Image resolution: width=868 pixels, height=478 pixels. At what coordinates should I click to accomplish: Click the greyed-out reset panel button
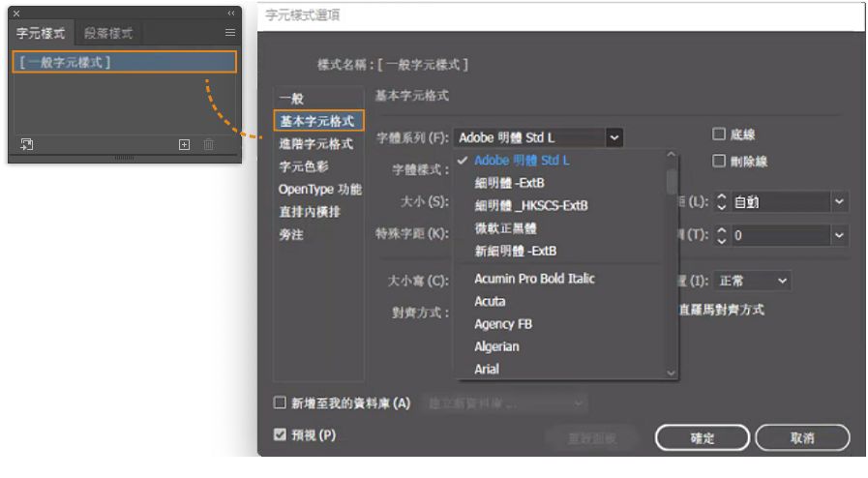592,438
